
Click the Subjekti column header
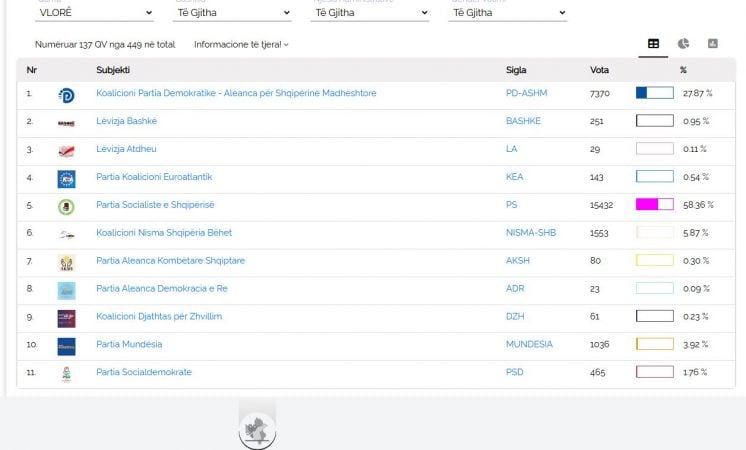113,70
